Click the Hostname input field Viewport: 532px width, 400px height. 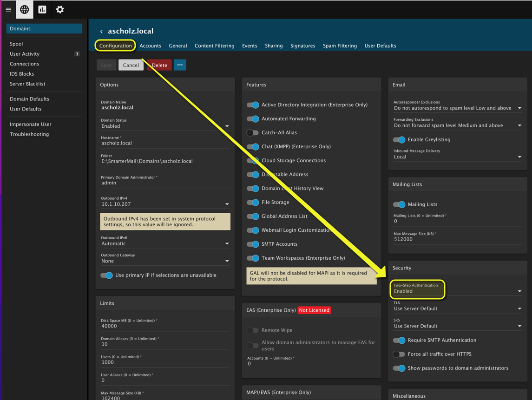coord(165,144)
